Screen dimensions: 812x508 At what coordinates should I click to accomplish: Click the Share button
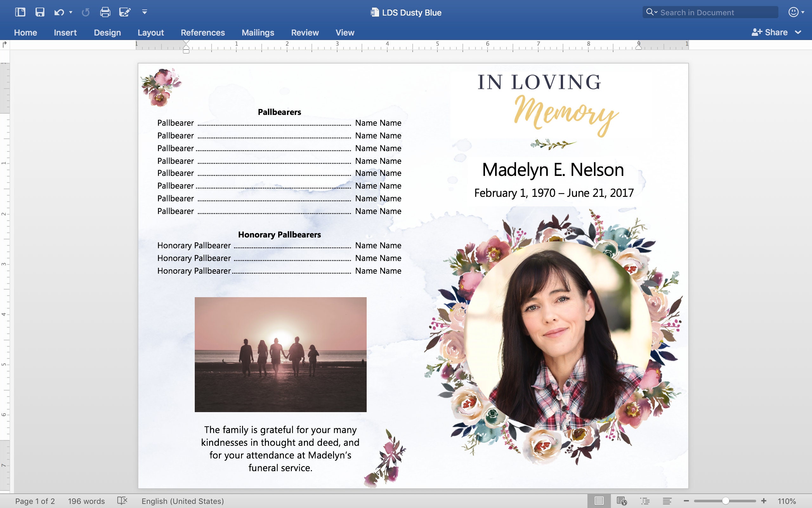pos(770,32)
